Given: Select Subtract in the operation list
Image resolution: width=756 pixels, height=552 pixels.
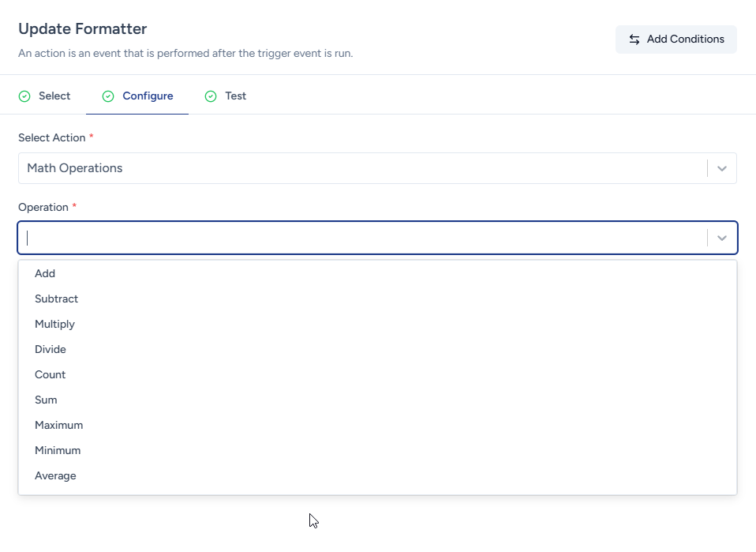Looking at the screenshot, I should (x=56, y=299).
